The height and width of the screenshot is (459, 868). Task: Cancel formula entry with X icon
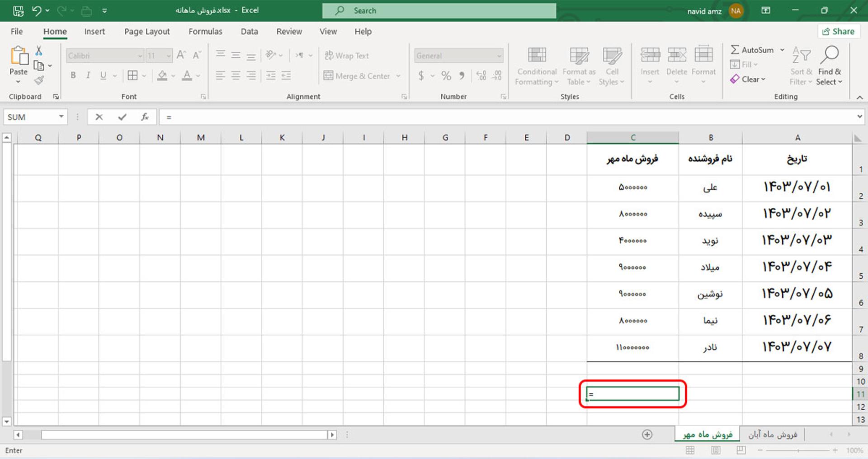99,117
